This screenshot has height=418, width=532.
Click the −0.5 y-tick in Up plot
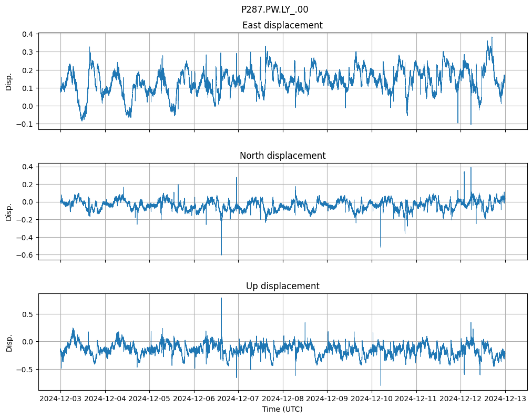pyautogui.click(x=25, y=369)
